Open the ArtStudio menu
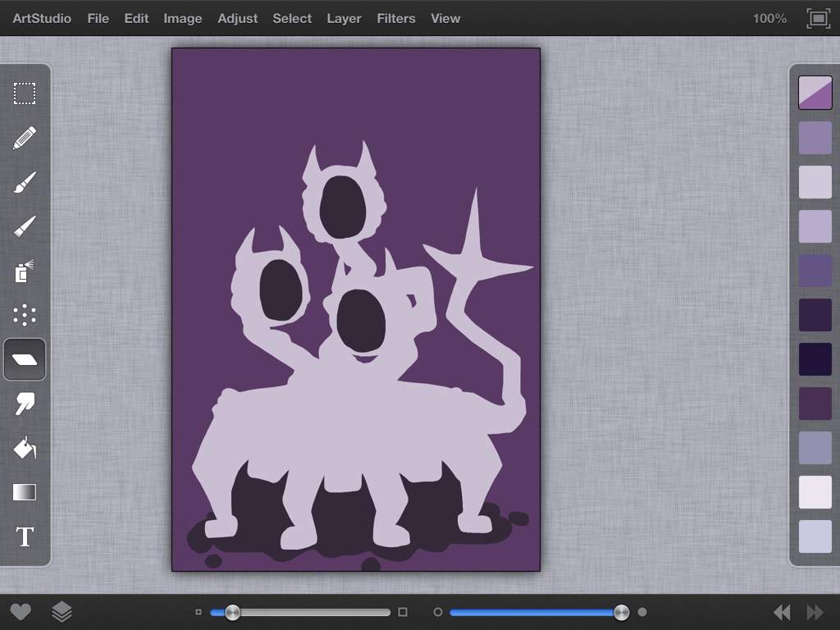 click(x=42, y=18)
